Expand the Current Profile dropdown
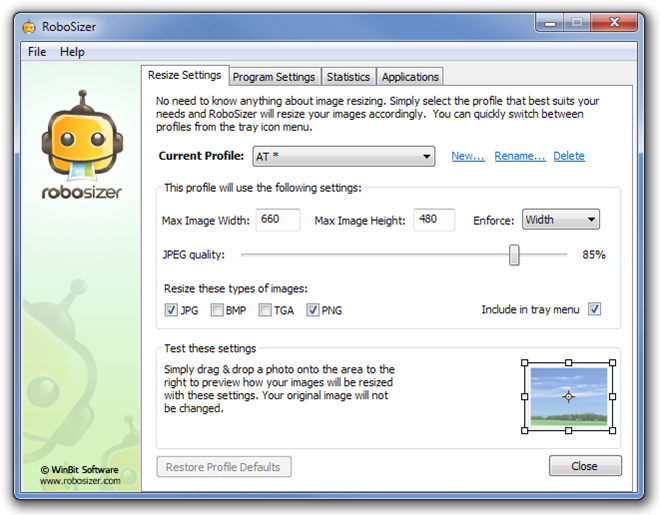The height and width of the screenshot is (515, 660). [x=343, y=157]
